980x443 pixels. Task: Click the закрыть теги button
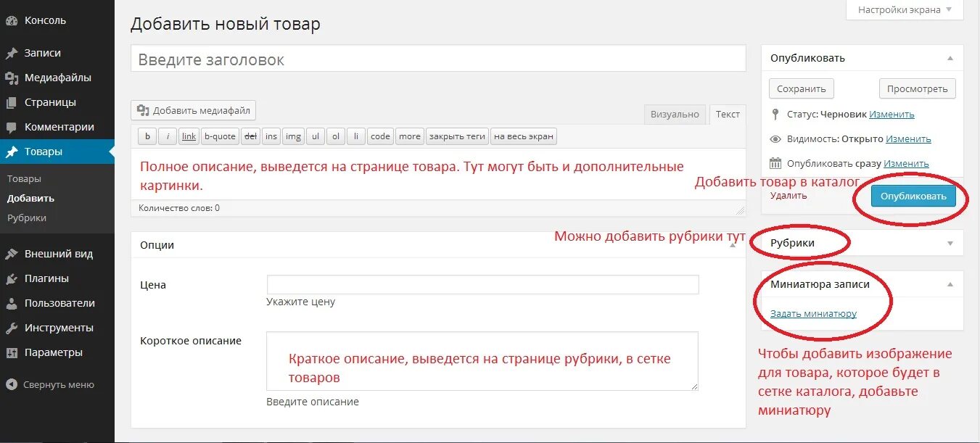point(457,136)
